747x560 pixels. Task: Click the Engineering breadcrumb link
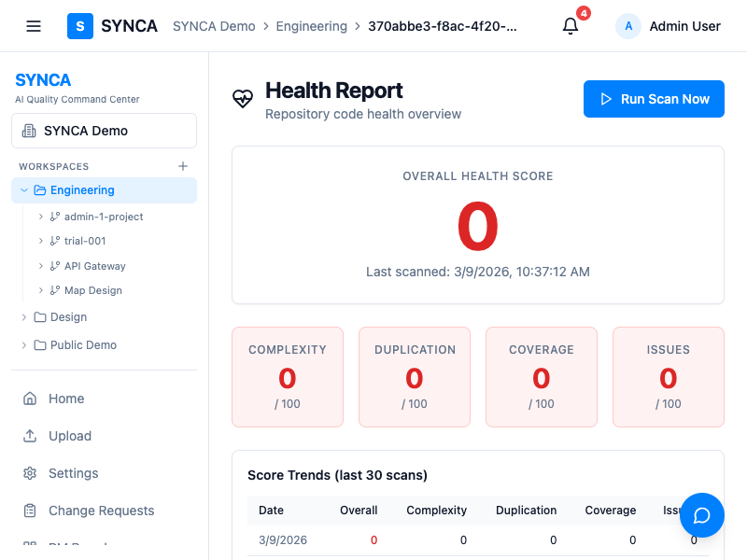click(x=311, y=26)
